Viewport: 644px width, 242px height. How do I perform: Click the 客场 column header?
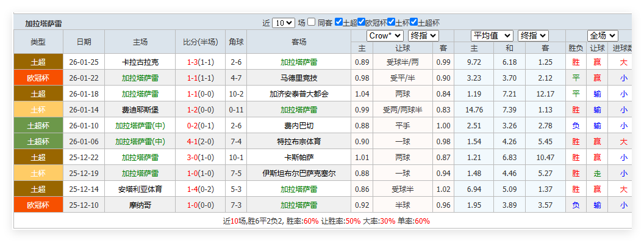[299, 42]
